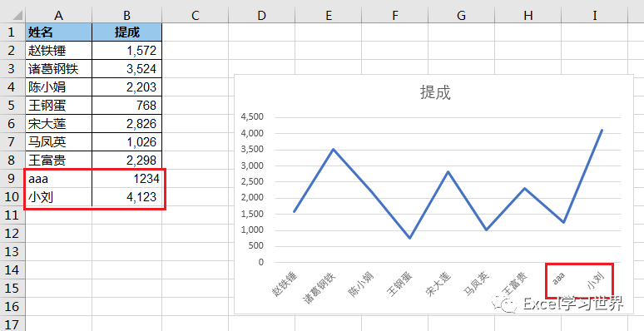Click cell containing 诸葛钢铁
Image resolution: width=644 pixels, height=331 pixels.
point(59,68)
